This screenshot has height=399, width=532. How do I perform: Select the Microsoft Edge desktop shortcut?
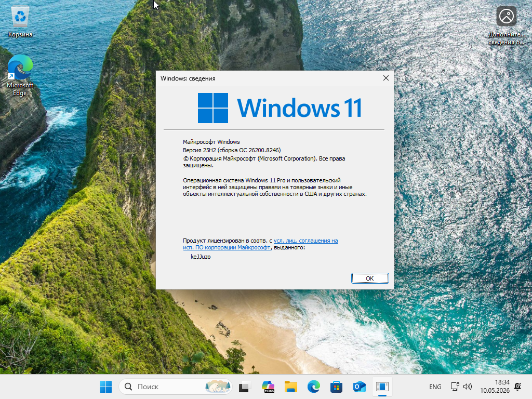pos(20,75)
